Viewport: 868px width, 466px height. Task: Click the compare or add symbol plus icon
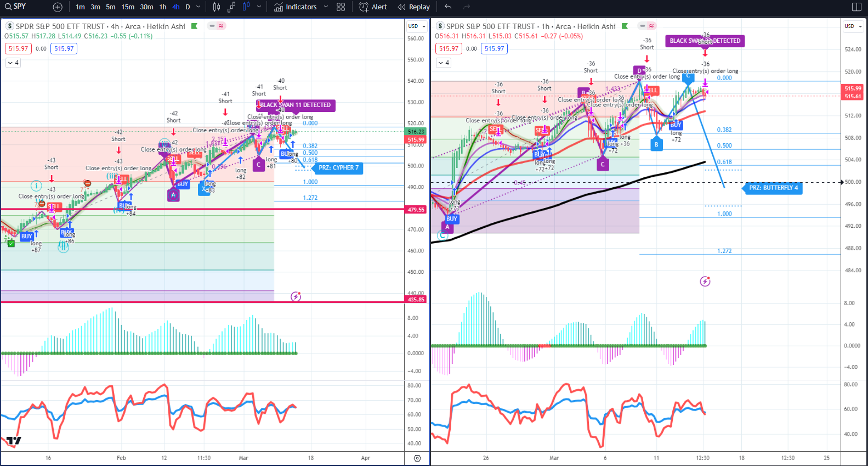pyautogui.click(x=58, y=7)
